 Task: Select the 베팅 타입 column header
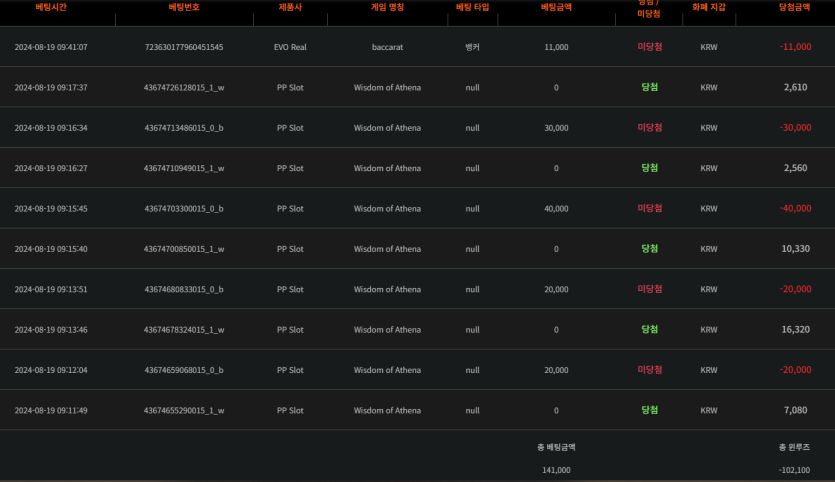473,7
